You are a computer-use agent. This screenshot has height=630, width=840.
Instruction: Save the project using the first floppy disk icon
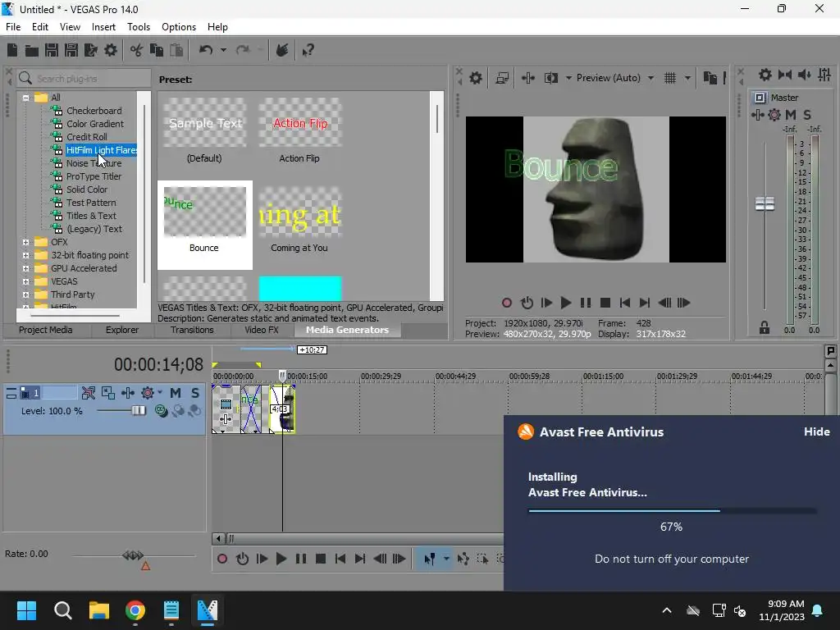coord(52,50)
